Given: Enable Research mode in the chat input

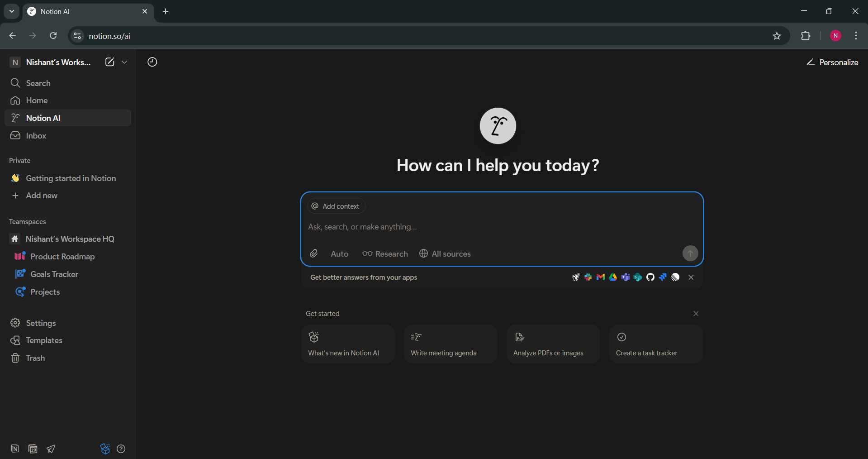Looking at the screenshot, I should 385,253.
